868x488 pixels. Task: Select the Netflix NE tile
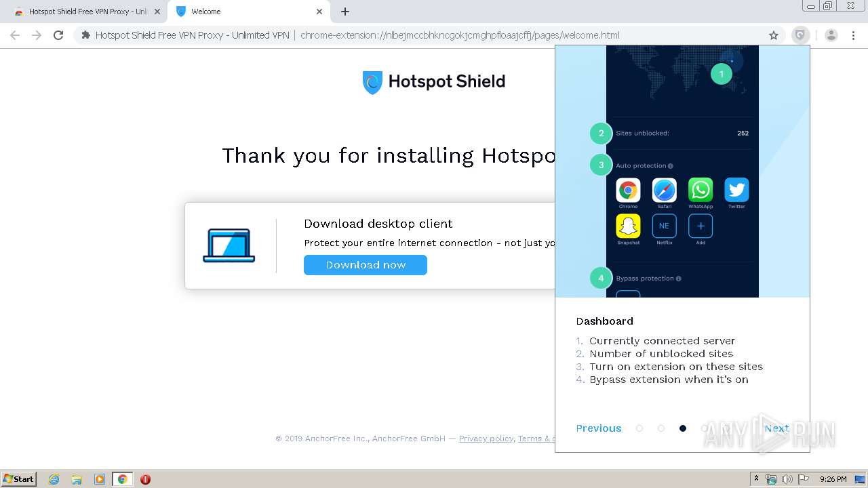[664, 226]
